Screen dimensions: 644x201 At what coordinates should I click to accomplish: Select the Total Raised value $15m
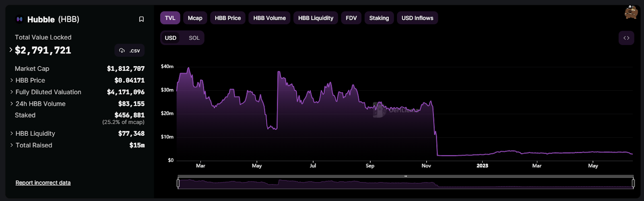pyautogui.click(x=137, y=145)
